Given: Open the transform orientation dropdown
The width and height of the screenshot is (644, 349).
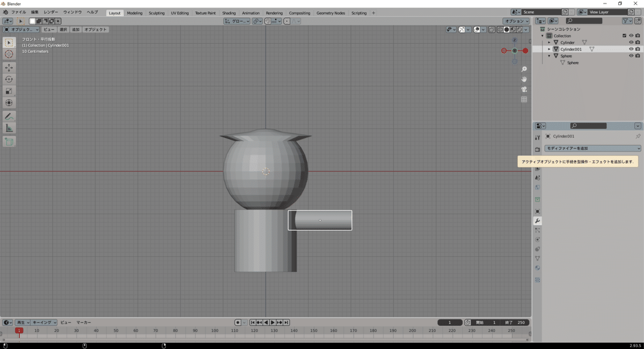Looking at the screenshot, I should tap(237, 21).
